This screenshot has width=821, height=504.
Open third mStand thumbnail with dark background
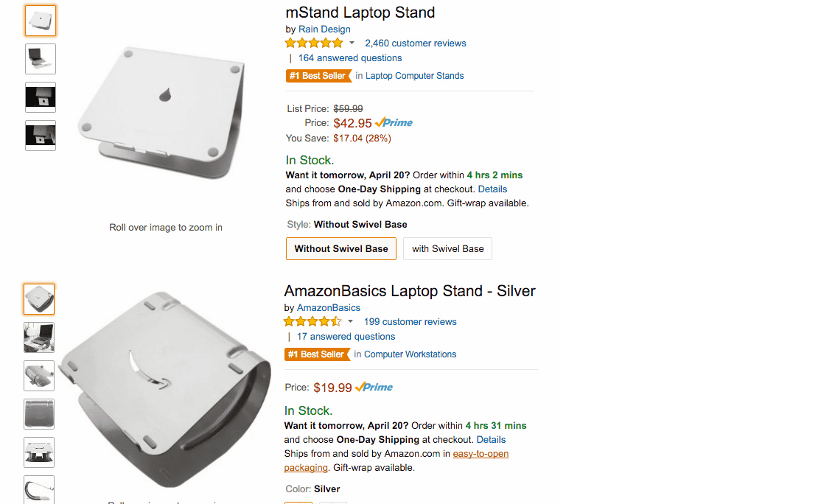click(41, 97)
